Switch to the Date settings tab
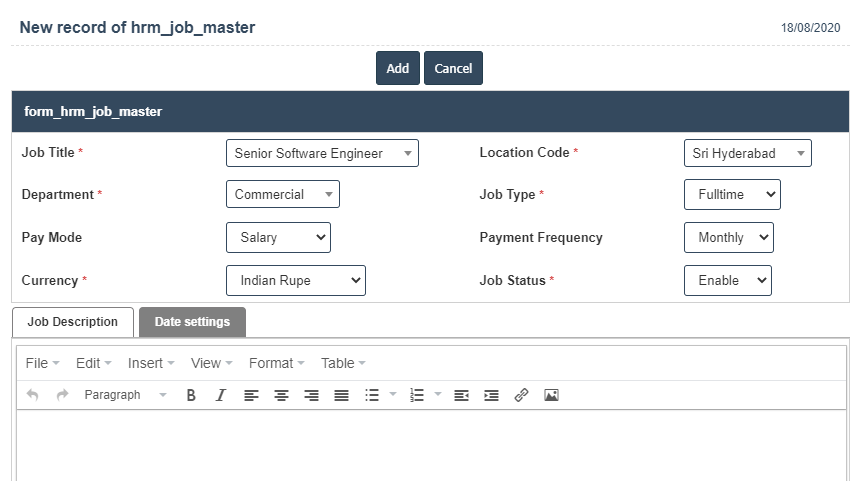The width and height of the screenshot is (863, 481). [192, 322]
